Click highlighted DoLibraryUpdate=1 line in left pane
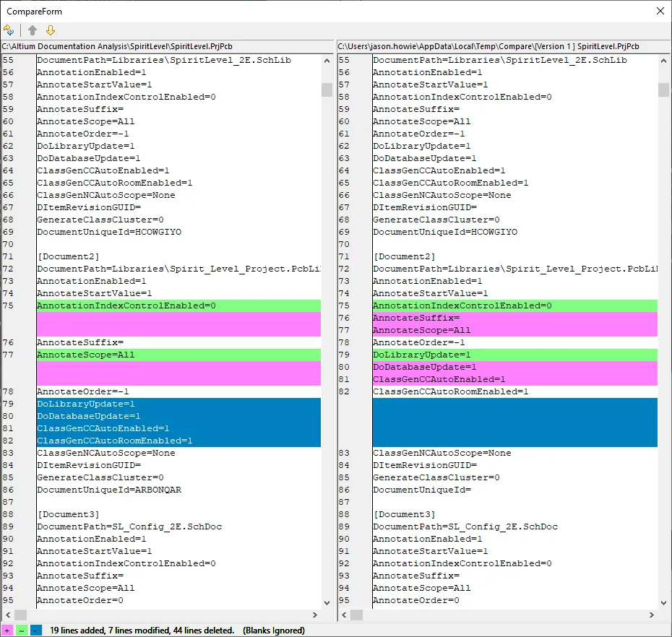The image size is (672, 637). [x=86, y=404]
